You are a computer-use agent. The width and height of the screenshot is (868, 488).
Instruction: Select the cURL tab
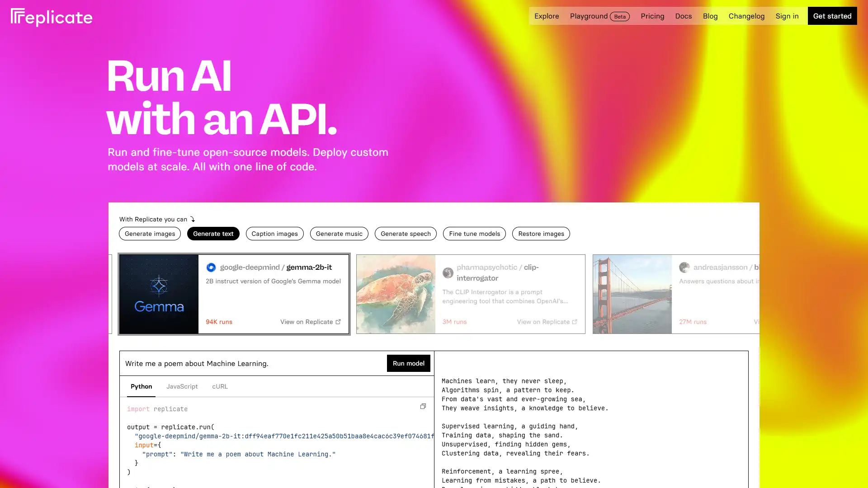(x=220, y=386)
